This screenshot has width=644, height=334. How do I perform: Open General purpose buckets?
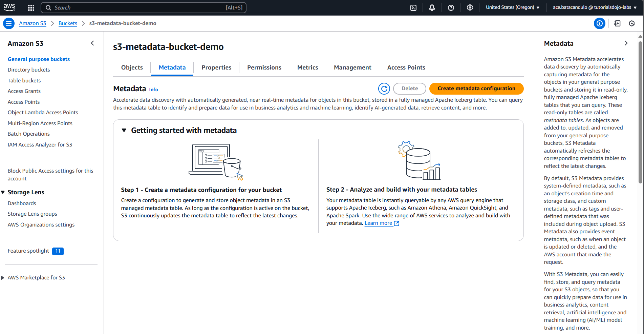[x=39, y=59]
